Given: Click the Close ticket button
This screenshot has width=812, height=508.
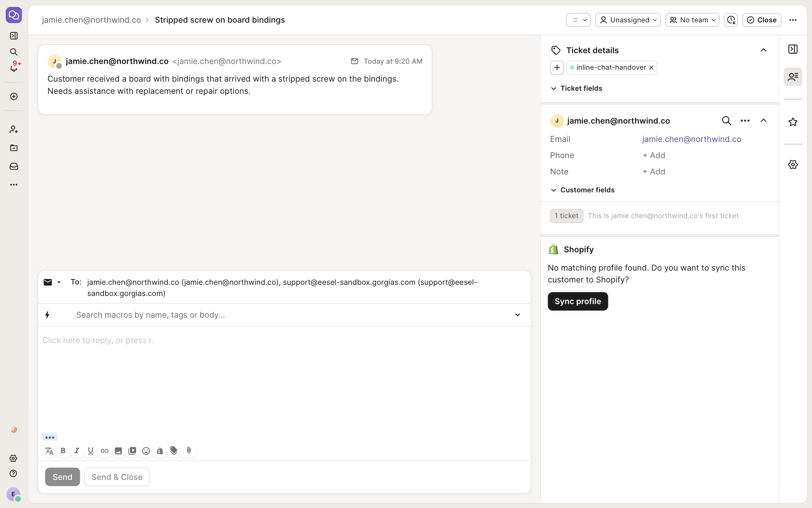Looking at the screenshot, I should click(762, 20).
